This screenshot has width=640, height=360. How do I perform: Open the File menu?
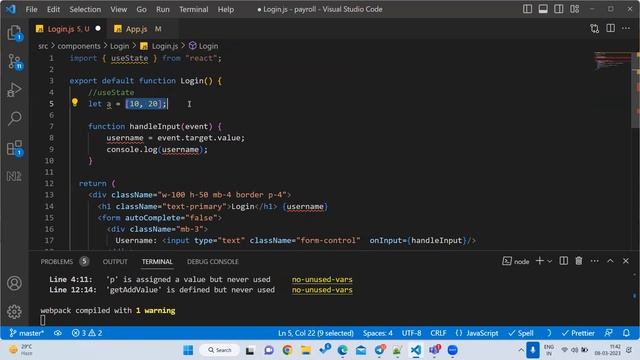tap(31, 9)
